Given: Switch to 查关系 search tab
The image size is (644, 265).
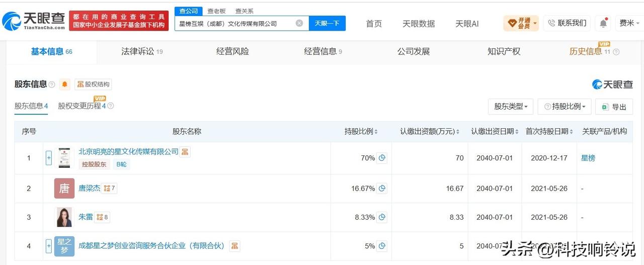Looking at the screenshot, I should pos(245,11).
